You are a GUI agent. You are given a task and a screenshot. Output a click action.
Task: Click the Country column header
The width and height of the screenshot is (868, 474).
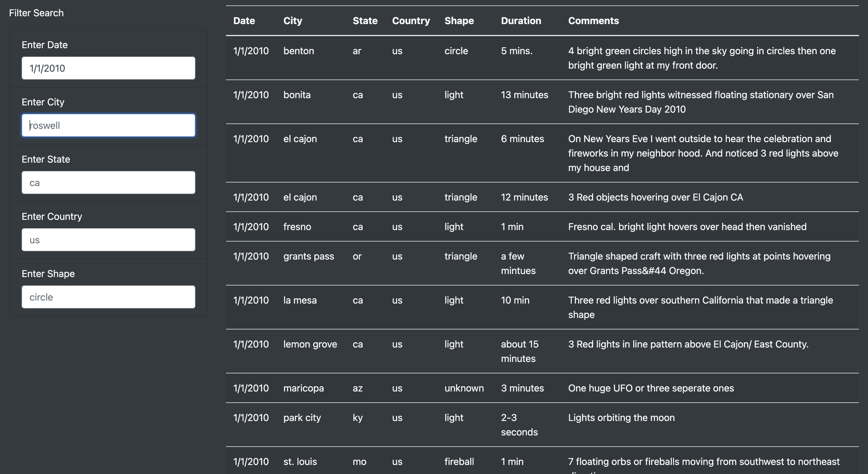click(411, 20)
